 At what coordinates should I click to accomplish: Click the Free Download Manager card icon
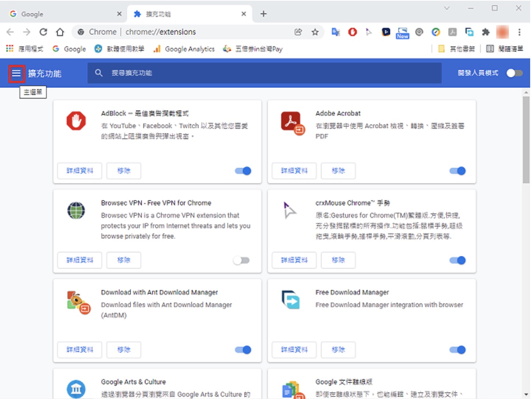coord(291,300)
